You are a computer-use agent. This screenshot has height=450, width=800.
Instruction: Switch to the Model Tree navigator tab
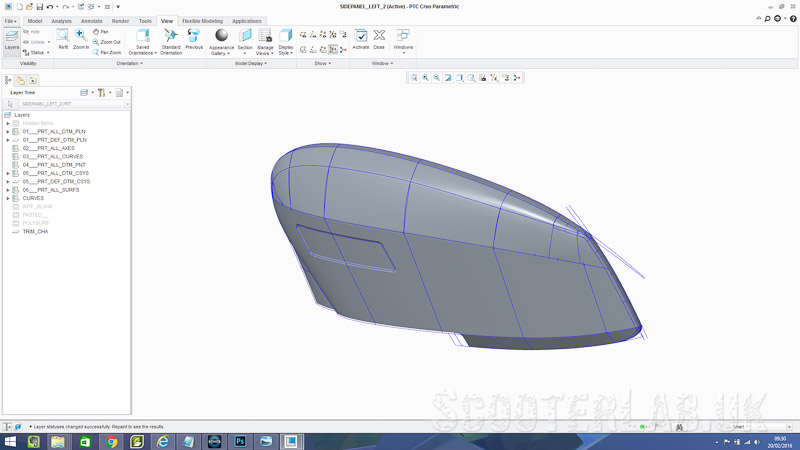point(8,80)
